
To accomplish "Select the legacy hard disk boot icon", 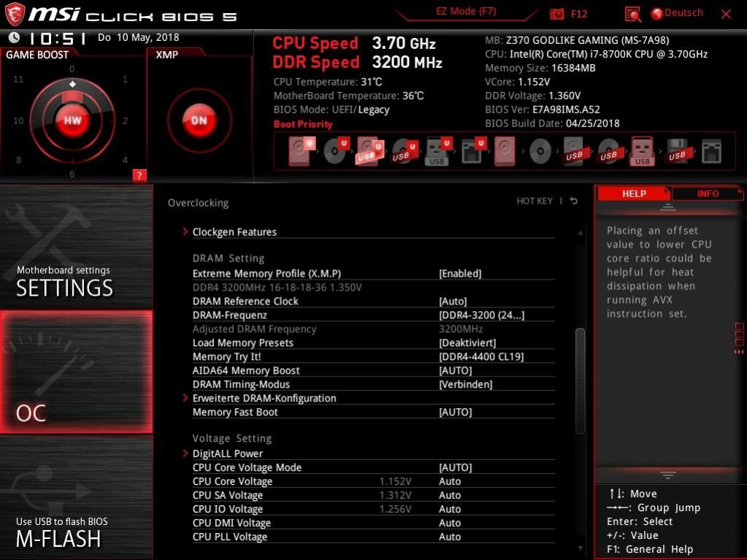I will (x=505, y=151).
